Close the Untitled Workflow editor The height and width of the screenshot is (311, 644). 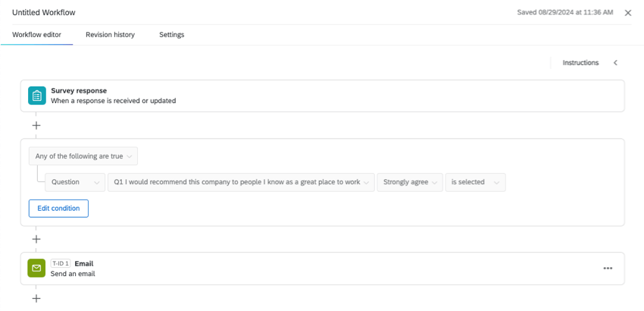(628, 13)
